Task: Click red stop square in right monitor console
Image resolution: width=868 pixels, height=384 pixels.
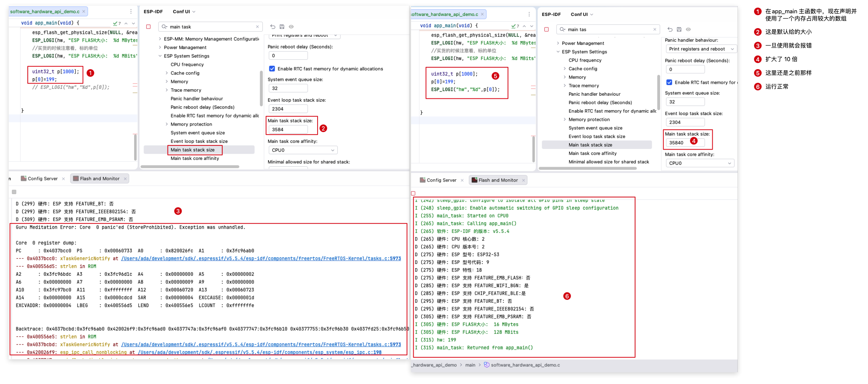Action: 413,193
